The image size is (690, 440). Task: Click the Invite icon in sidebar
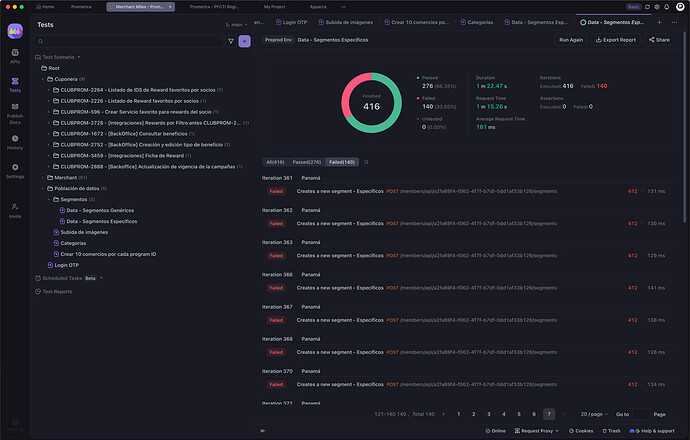tap(15, 210)
